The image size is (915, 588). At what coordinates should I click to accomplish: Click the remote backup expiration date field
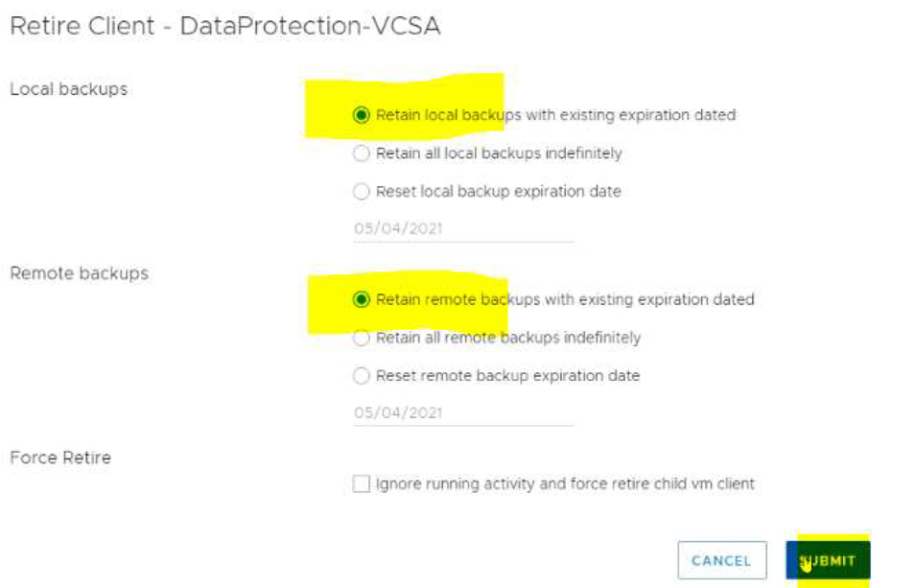tap(462, 412)
